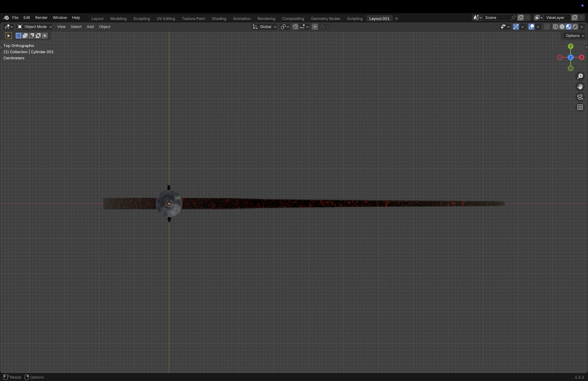588x381 pixels.
Task: Switch orthographic/perspective with grid icon
Action: [x=580, y=107]
